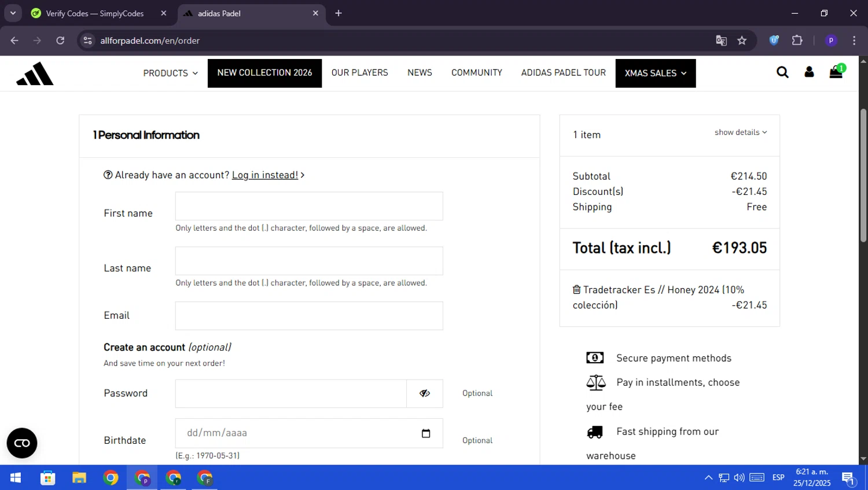Open Microsoft Store from taskbar
The height and width of the screenshot is (490, 868).
click(47, 478)
